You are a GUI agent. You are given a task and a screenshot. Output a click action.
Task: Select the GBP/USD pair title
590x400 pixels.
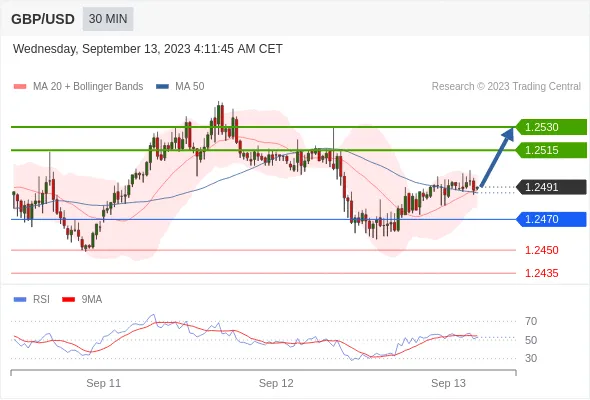click(43, 19)
